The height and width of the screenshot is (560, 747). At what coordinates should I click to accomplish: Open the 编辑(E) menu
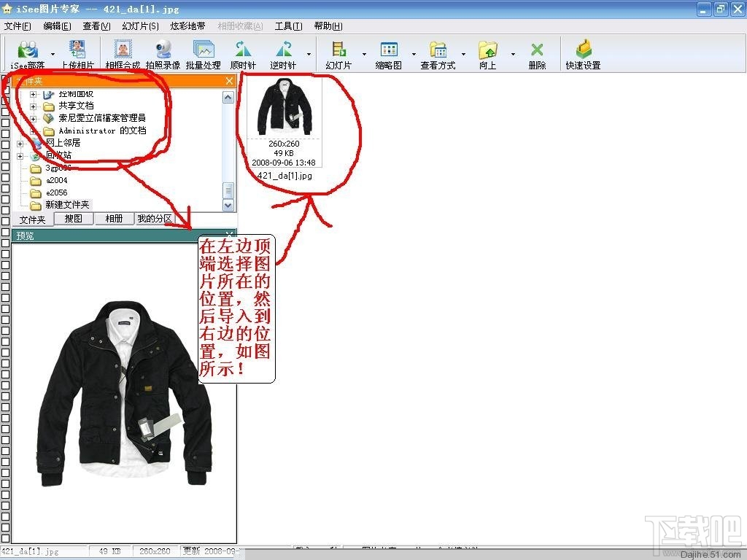57,26
